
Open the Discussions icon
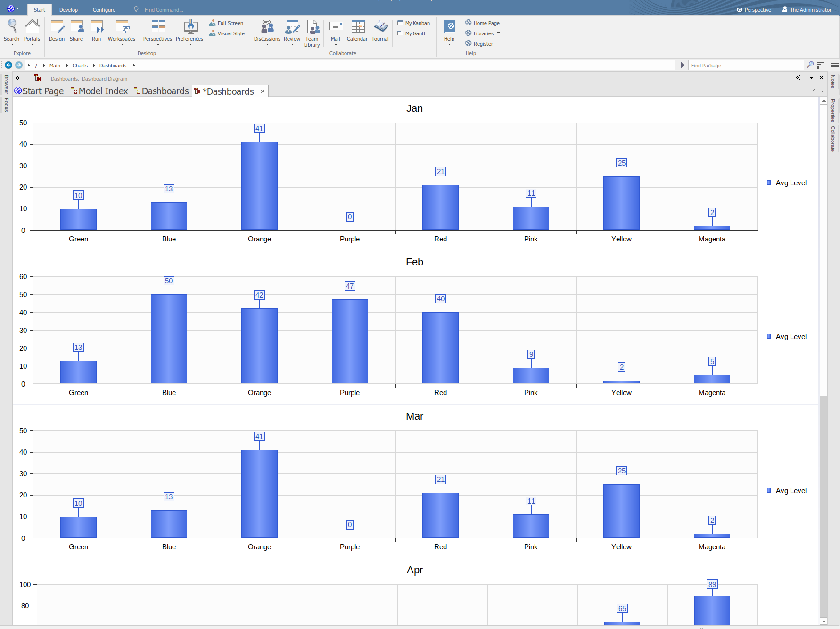pyautogui.click(x=267, y=31)
